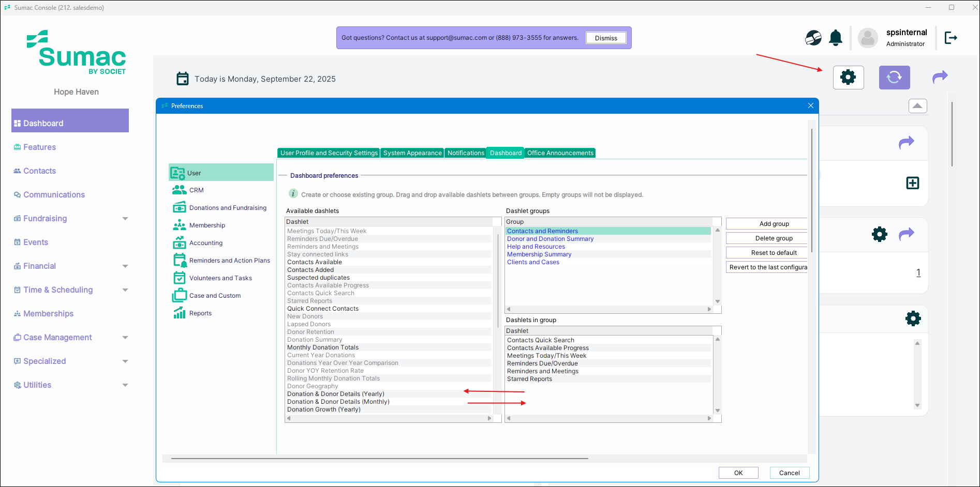Click the logout icon beside Administrator
Viewport: 980px width, 487px height.
pyautogui.click(x=951, y=38)
